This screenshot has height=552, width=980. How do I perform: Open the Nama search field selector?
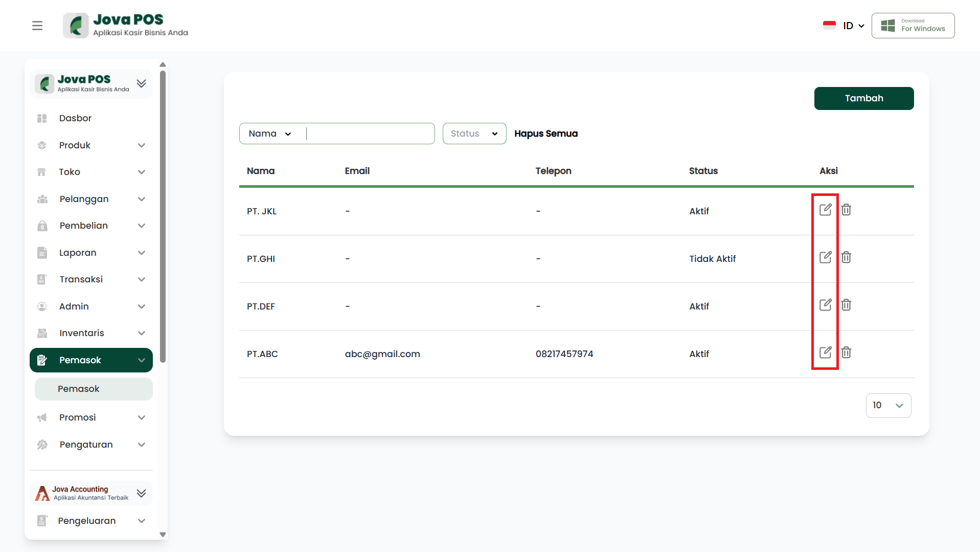click(x=270, y=134)
